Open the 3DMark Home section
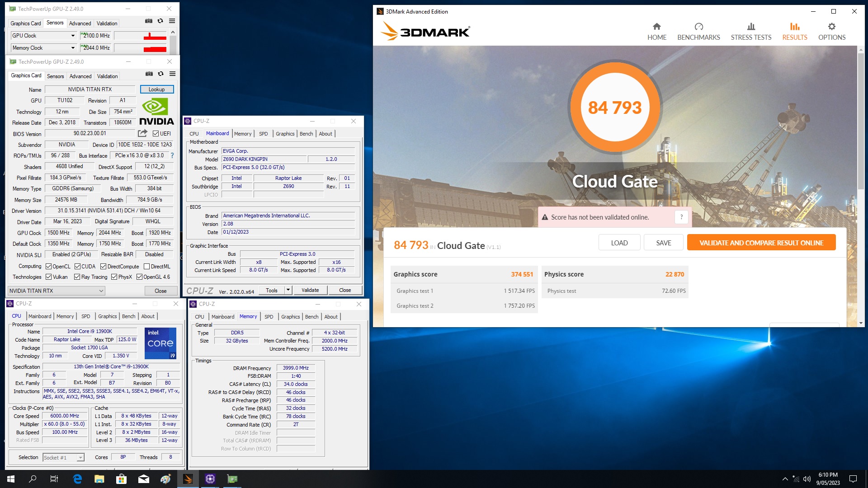 point(656,32)
